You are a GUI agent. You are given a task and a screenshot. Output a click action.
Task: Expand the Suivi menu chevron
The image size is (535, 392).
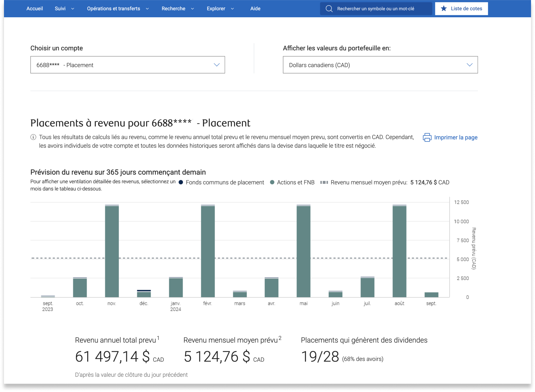tap(73, 9)
